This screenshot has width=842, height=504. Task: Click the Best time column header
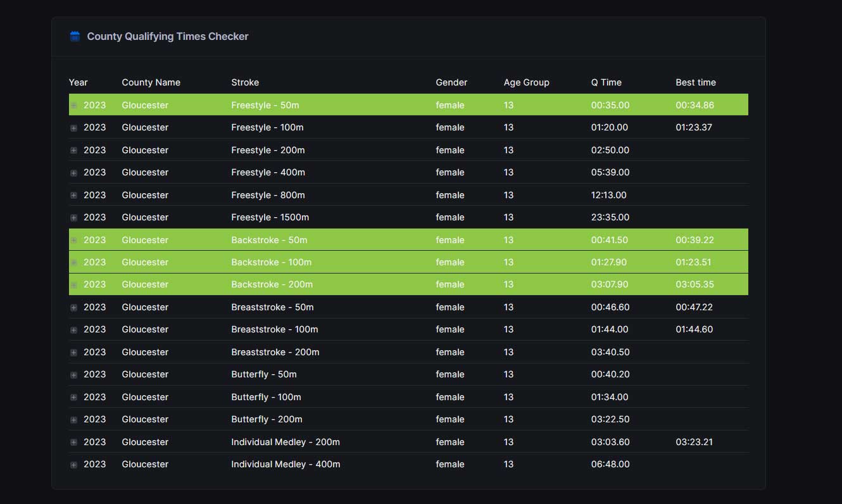pyautogui.click(x=695, y=82)
